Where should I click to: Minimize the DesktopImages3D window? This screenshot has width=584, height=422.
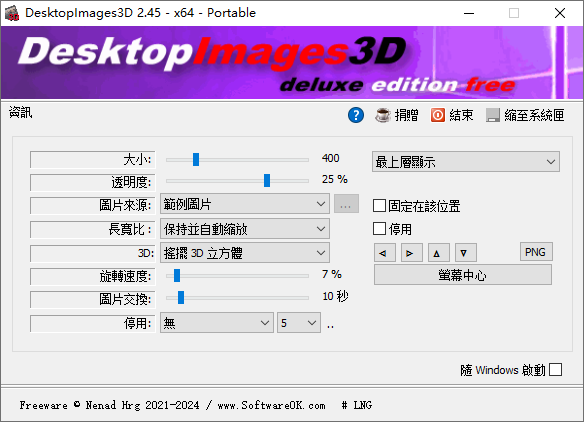click(469, 13)
